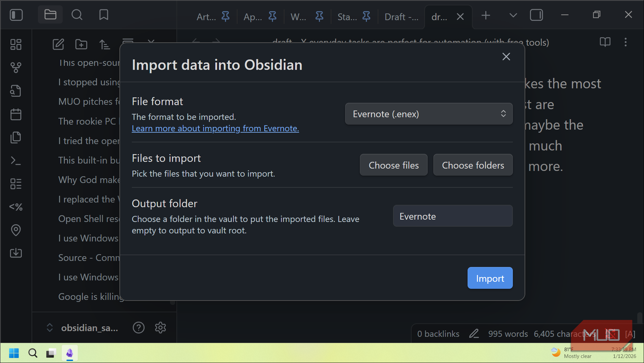
Task: Open the taskbar search icon
Action: (x=33, y=353)
